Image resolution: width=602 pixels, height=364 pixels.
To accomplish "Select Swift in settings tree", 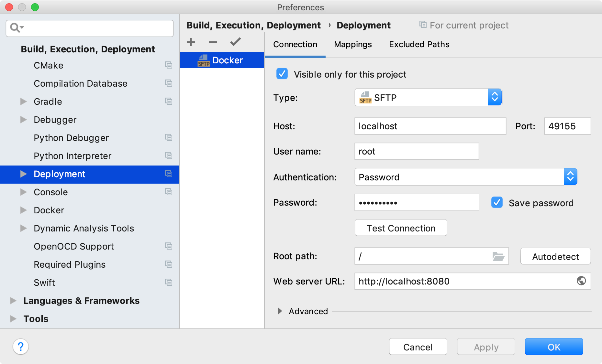I will coord(90,283).
